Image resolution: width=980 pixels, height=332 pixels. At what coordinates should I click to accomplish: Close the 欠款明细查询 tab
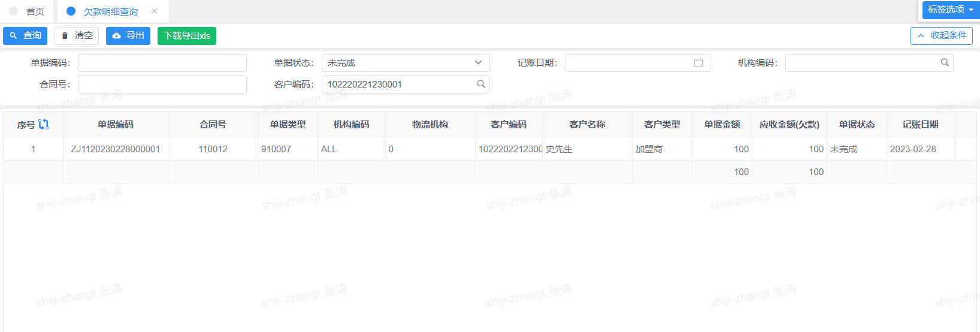[x=155, y=11]
